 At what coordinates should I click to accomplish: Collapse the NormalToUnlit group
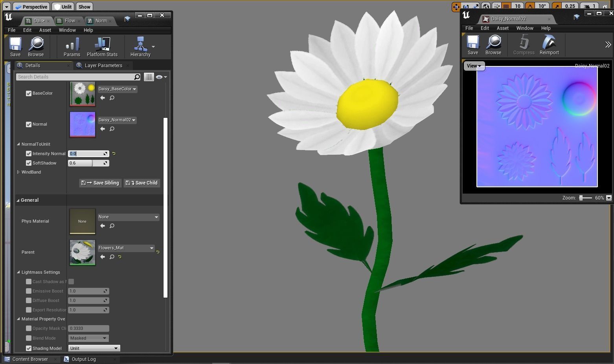(x=18, y=144)
